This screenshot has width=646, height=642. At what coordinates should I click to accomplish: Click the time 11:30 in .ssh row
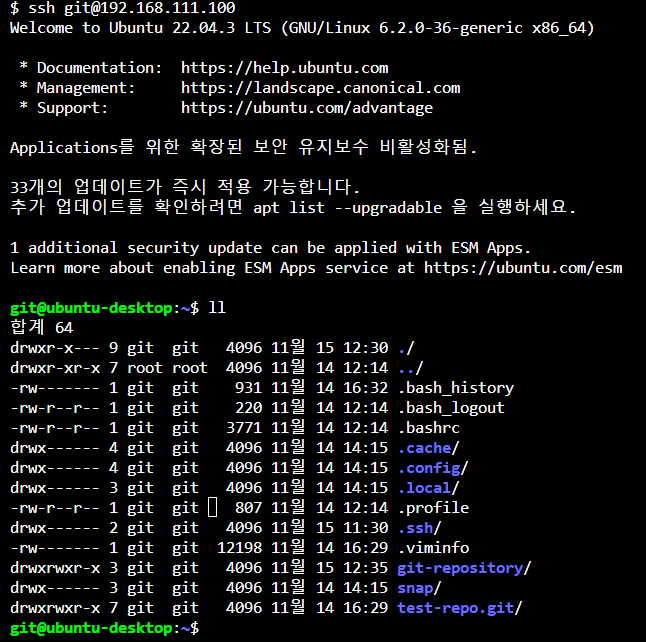click(x=365, y=528)
